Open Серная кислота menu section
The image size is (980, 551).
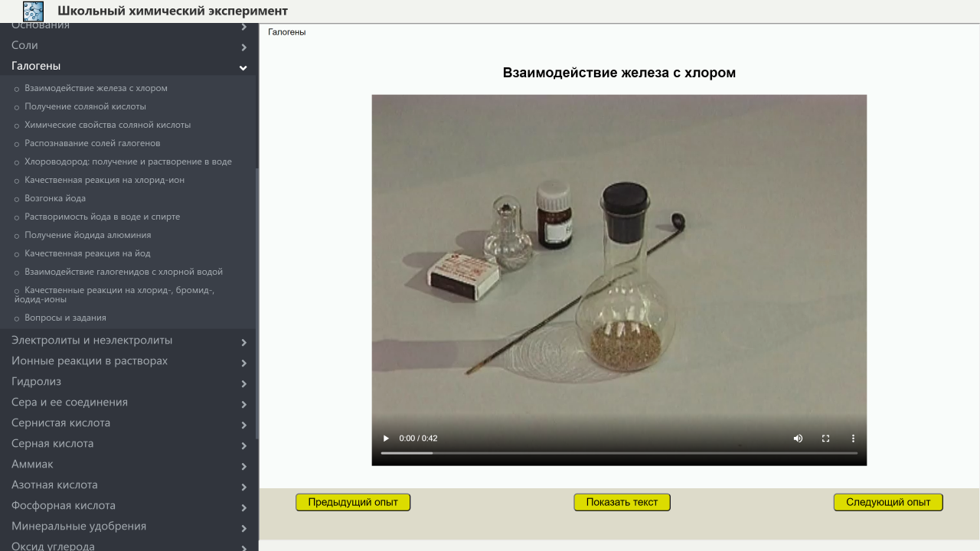[52, 444]
